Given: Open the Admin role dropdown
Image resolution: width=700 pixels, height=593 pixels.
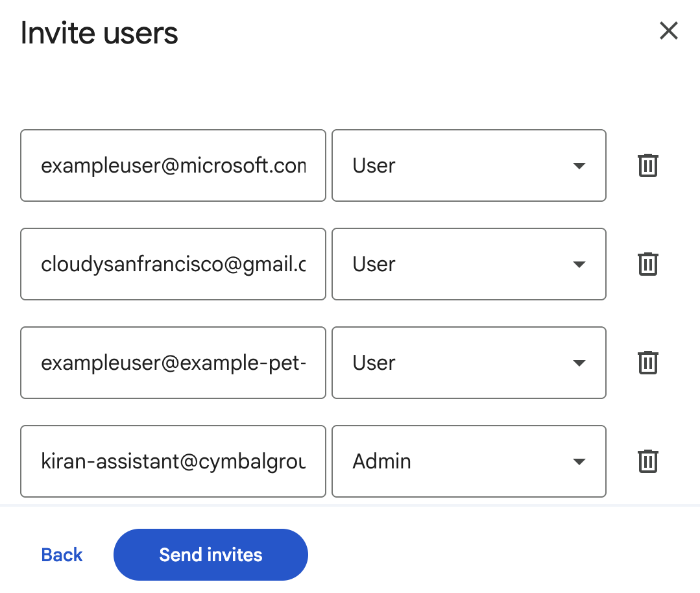Looking at the screenshot, I should (468, 461).
